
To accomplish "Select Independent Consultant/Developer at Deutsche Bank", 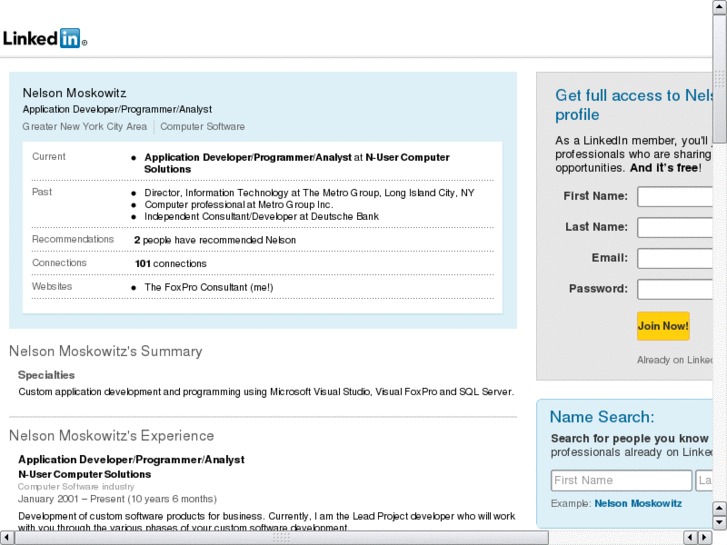I will coord(261,217).
